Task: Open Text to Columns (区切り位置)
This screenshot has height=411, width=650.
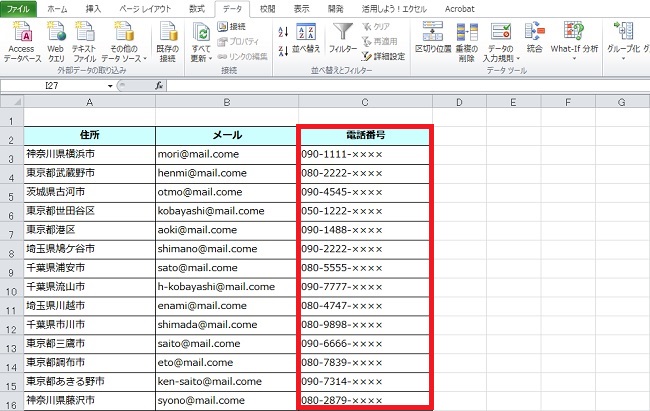Action: point(432,31)
